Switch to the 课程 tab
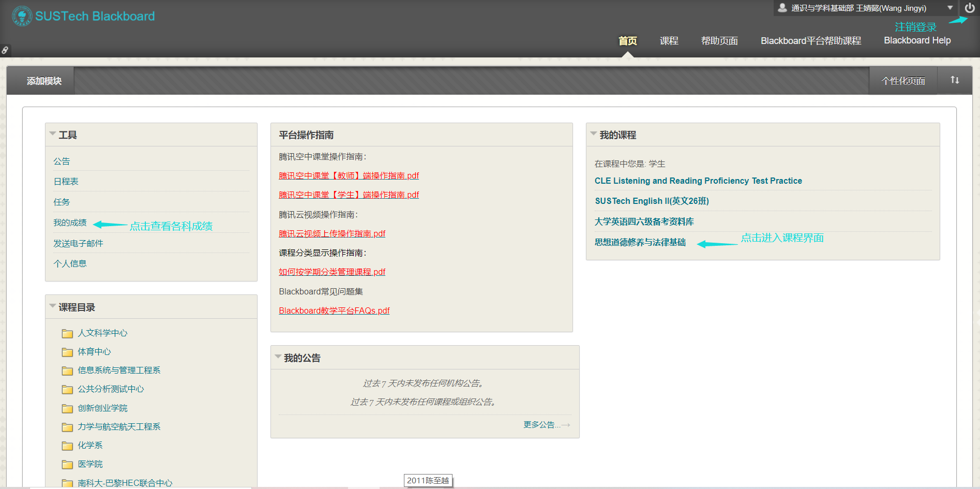The image size is (980, 489). coord(669,41)
